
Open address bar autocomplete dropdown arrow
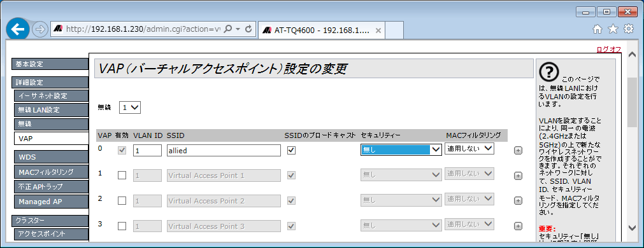[x=238, y=29]
